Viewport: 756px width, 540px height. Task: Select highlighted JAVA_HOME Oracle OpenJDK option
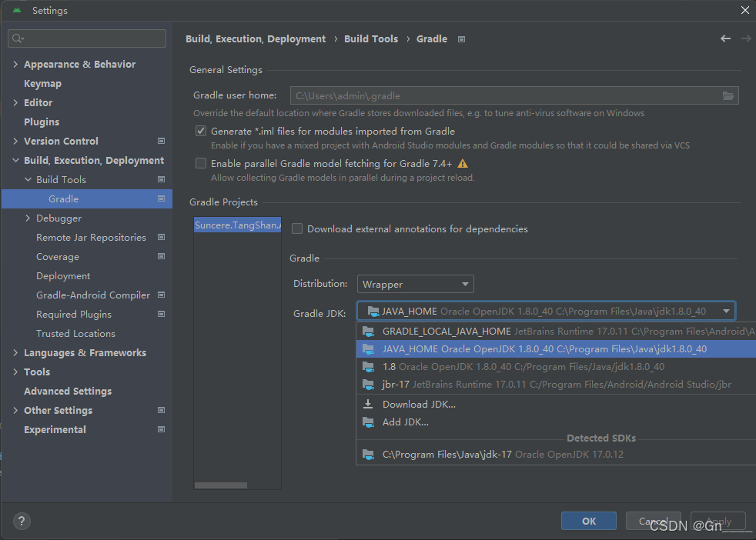556,349
